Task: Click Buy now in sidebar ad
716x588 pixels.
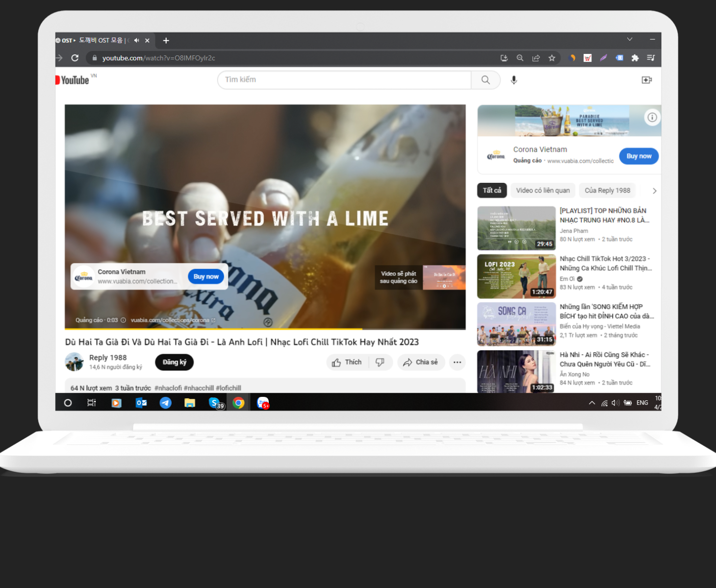Action: [639, 156]
